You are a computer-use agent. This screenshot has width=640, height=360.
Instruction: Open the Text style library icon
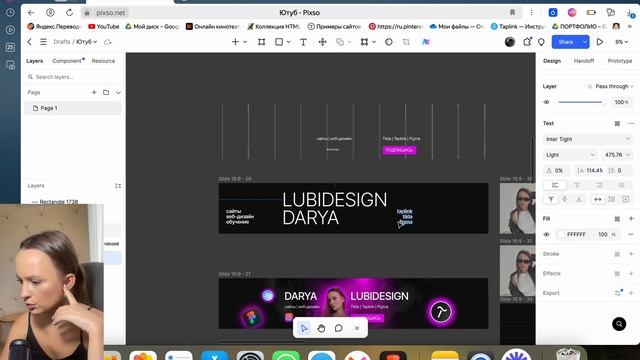(617, 123)
